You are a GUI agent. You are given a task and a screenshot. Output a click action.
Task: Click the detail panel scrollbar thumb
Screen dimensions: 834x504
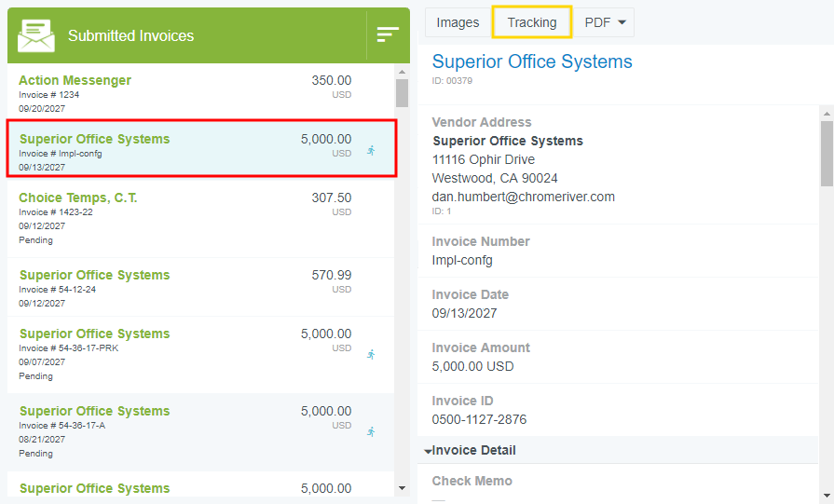pos(826,154)
